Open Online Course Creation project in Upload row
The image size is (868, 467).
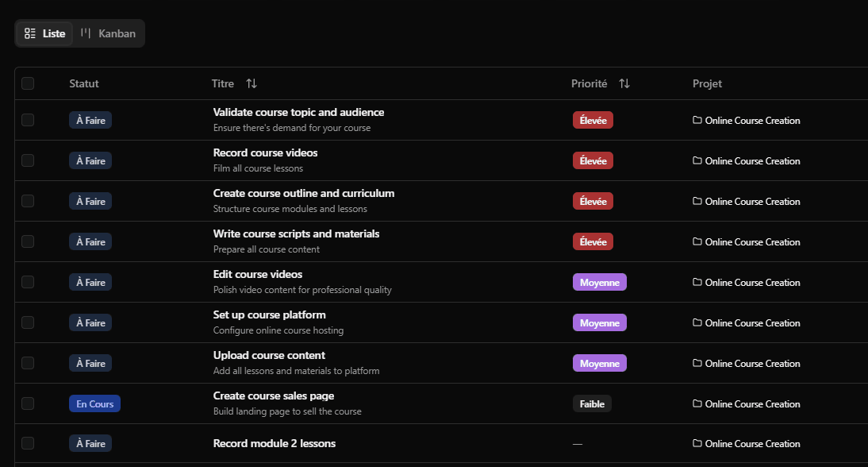[752, 364]
